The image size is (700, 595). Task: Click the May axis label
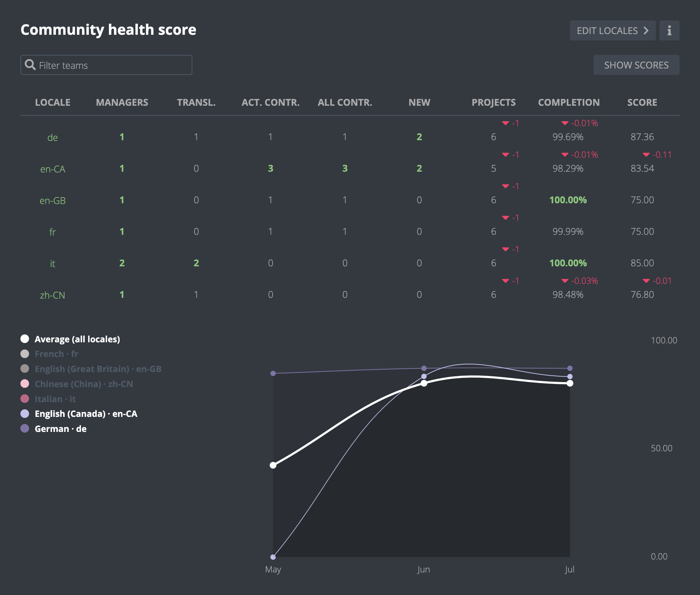tap(273, 570)
